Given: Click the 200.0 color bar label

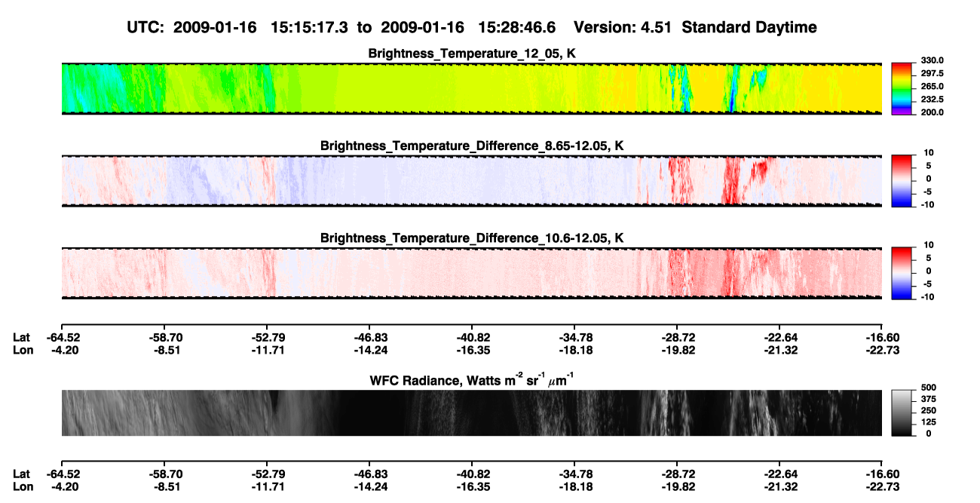Looking at the screenshot, I should coord(932,112).
